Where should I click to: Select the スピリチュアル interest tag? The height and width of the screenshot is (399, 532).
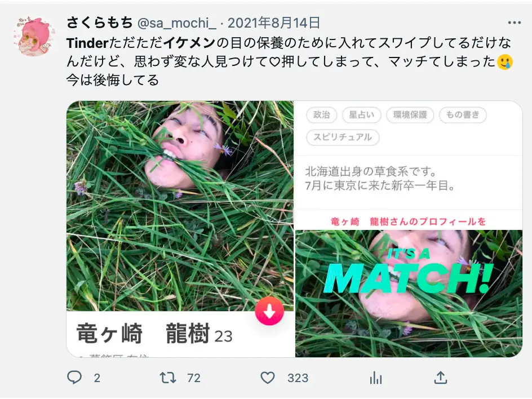point(342,137)
